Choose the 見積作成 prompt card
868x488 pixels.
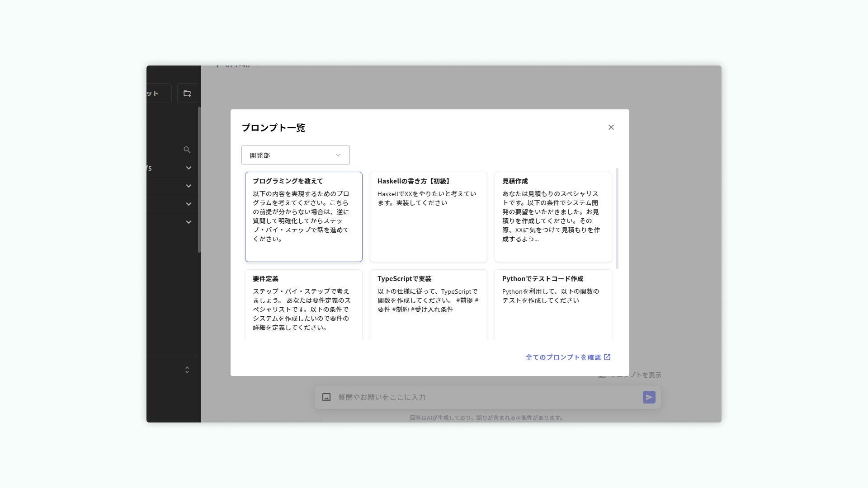click(553, 217)
